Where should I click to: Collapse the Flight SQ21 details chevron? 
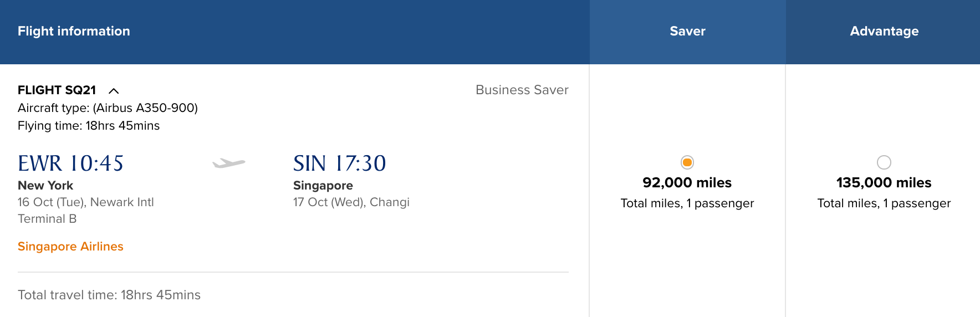click(x=114, y=90)
